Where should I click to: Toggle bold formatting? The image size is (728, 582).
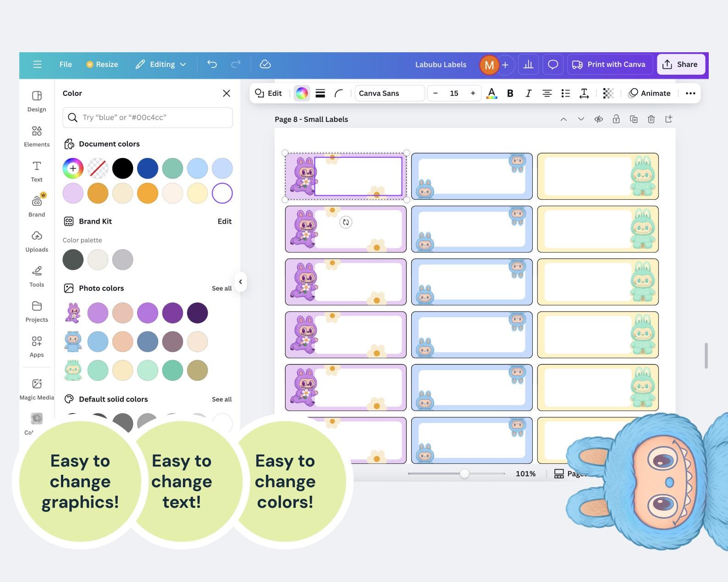tap(510, 93)
